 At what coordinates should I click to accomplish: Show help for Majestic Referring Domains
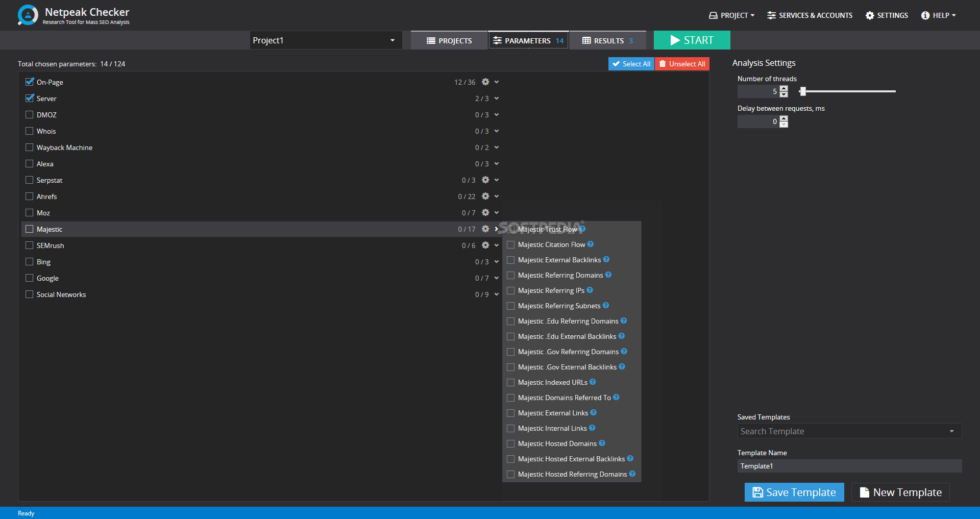pos(608,275)
